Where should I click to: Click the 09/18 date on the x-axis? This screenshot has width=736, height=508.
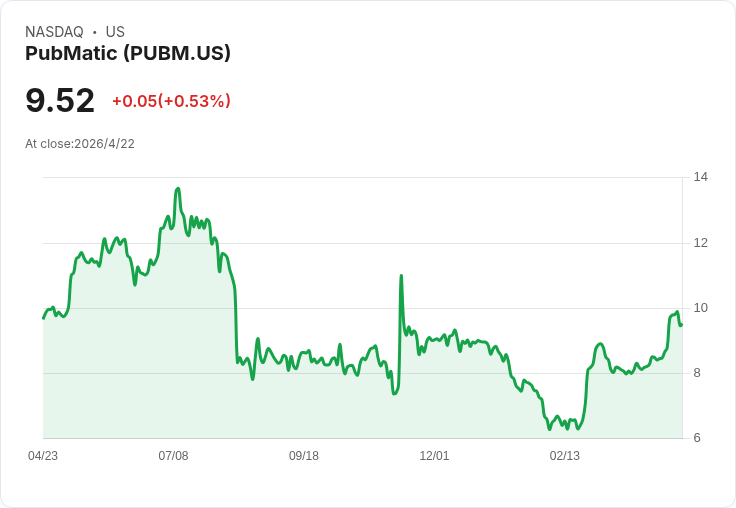coord(304,456)
